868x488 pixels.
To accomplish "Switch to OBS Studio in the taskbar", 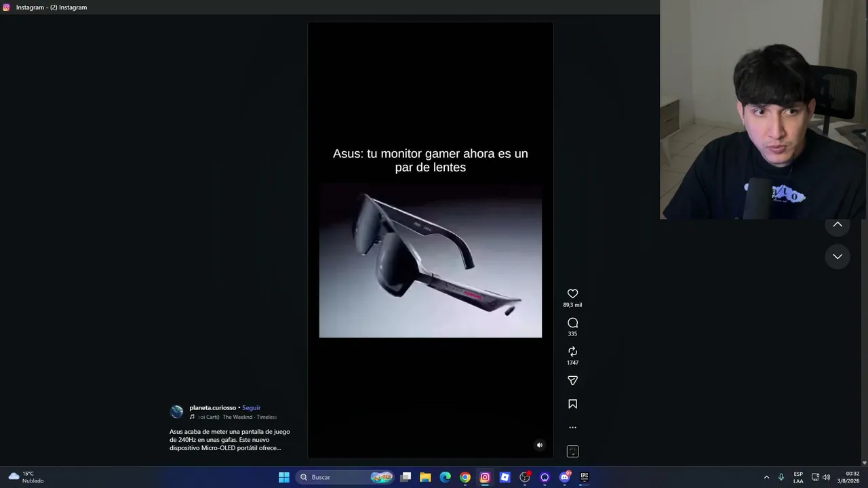I will [525, 477].
